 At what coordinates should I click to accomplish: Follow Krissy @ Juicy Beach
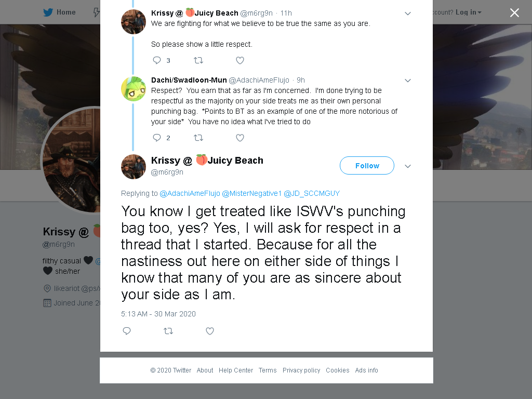pyautogui.click(x=367, y=166)
